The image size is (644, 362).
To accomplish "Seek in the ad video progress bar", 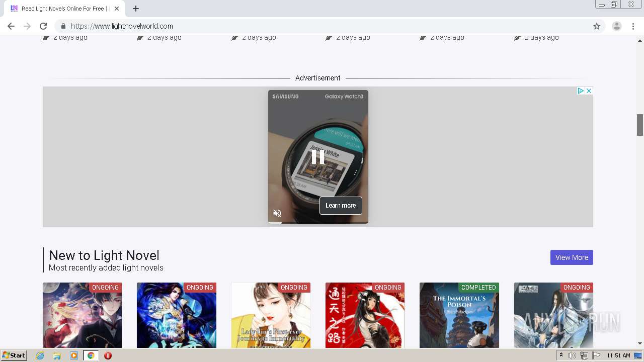I will coord(318,222).
